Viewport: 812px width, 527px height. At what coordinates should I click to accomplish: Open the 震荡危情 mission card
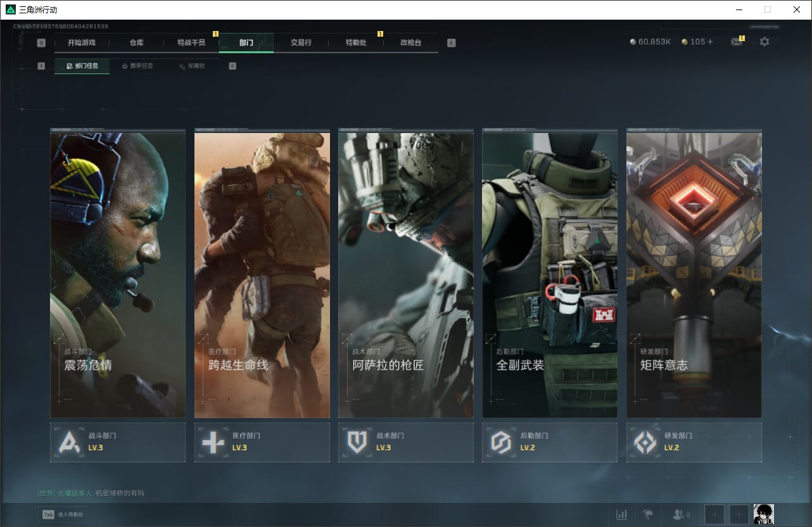pos(118,275)
